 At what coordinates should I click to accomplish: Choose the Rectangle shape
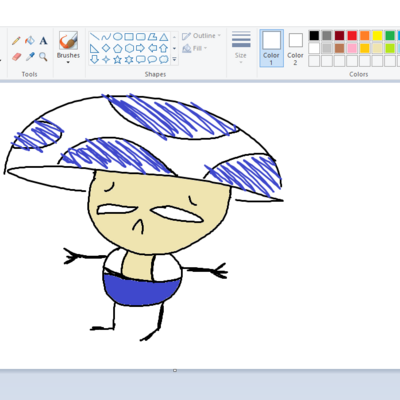pyautogui.click(x=129, y=37)
